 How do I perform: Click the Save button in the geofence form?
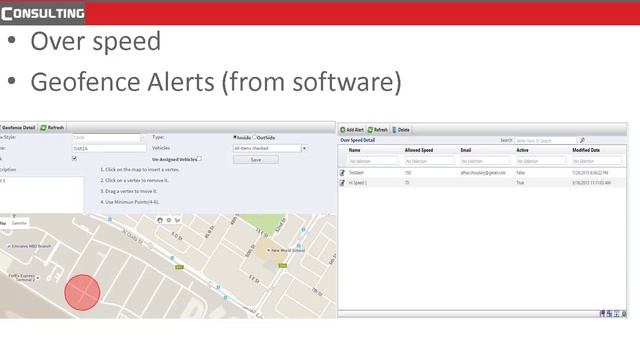[x=256, y=160]
